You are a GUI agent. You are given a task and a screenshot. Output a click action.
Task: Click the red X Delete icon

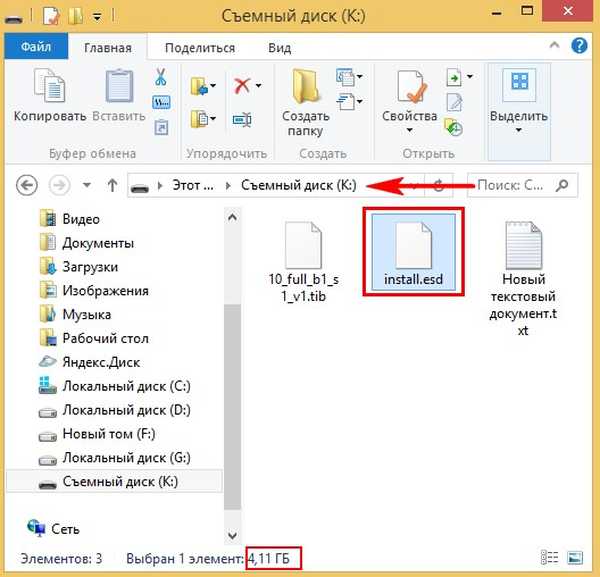pyautogui.click(x=241, y=86)
